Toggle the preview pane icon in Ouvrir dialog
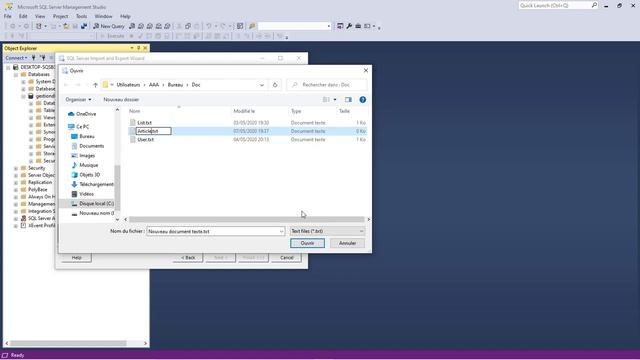This screenshot has height=360, width=640. tap(348, 100)
